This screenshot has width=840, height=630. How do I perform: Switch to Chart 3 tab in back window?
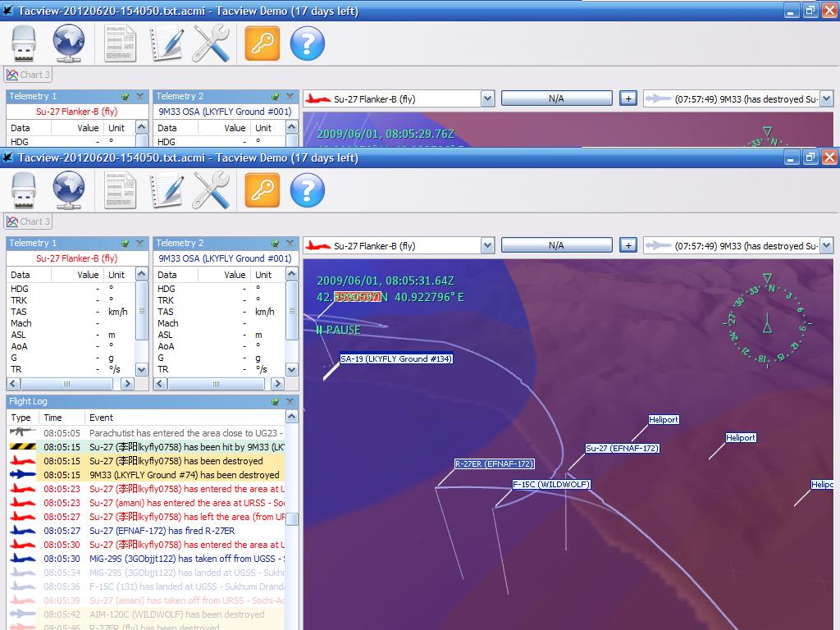click(x=29, y=75)
